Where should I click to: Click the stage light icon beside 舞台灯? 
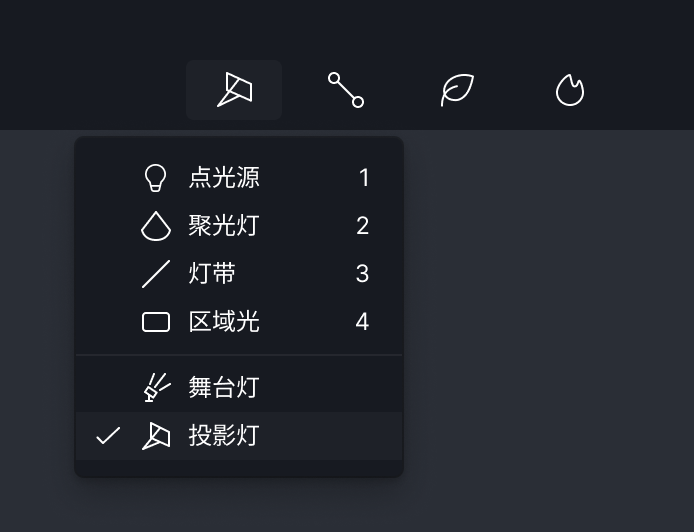tap(156, 387)
